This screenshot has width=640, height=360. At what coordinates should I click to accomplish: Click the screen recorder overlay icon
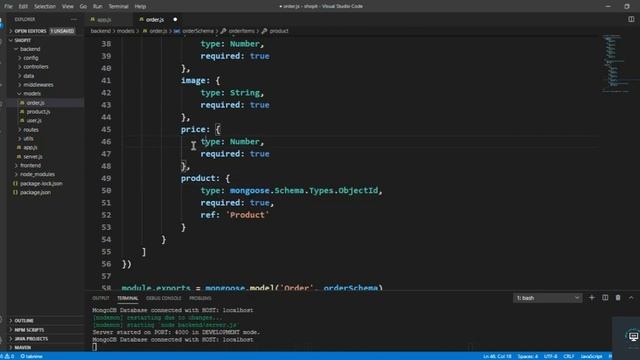click(633, 336)
